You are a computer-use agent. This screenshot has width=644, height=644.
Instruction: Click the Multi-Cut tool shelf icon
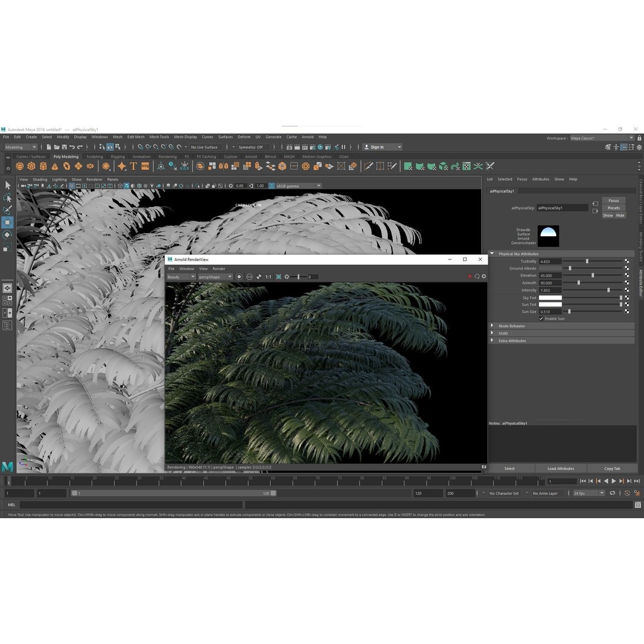point(369,166)
